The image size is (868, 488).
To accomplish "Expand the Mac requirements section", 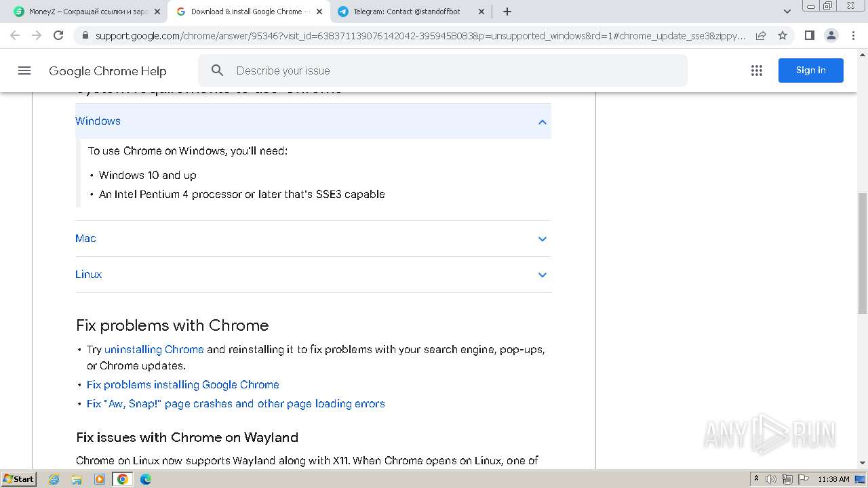I will point(542,239).
